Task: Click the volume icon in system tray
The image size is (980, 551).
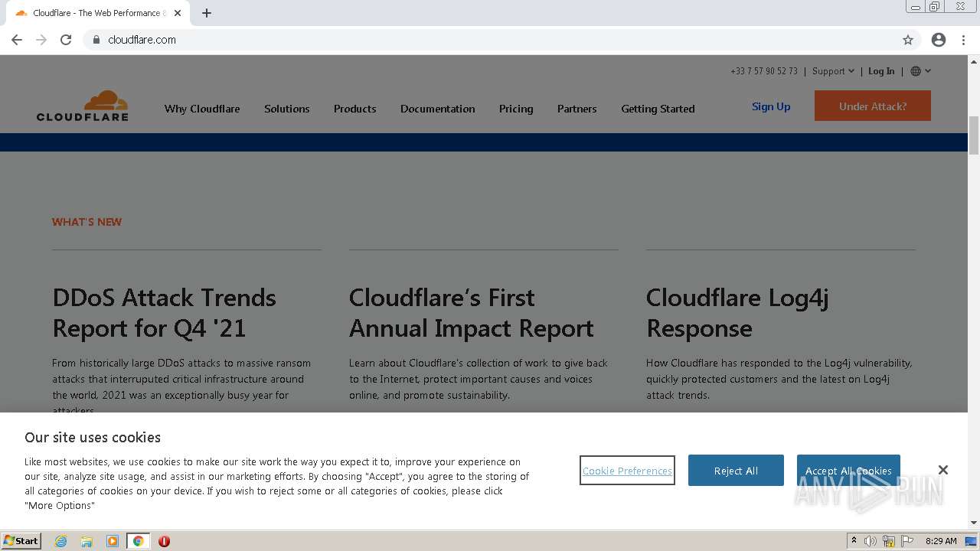Action: (871, 541)
